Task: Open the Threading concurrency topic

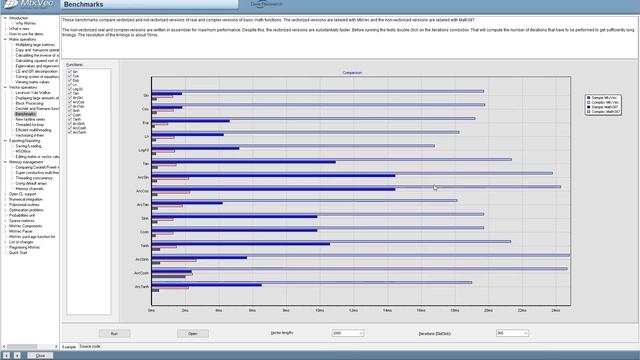Action: coord(34,178)
